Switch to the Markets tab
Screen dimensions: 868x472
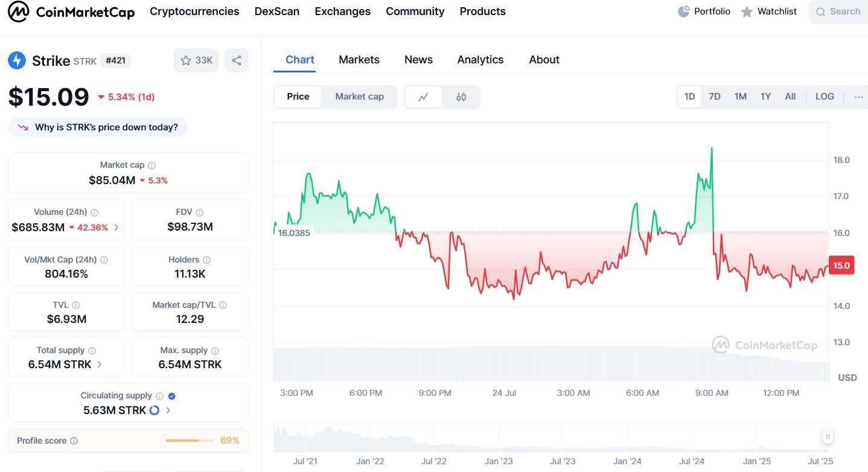(359, 60)
